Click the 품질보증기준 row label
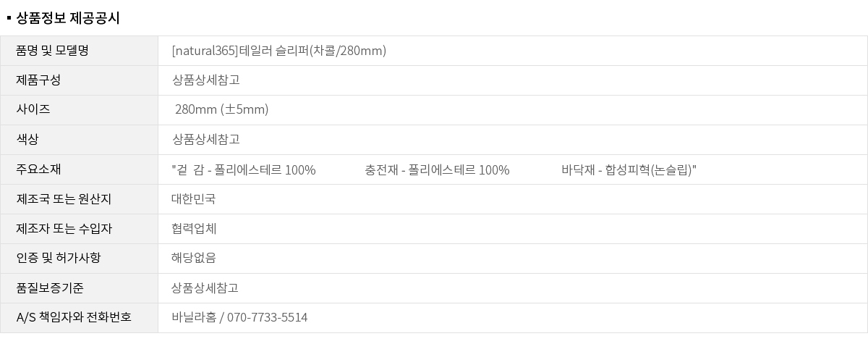868x344 pixels. coord(50,288)
